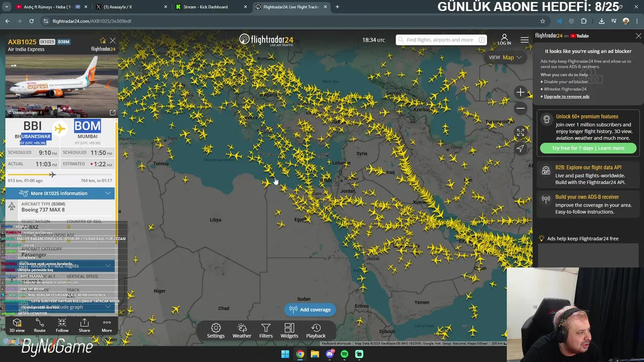The width and height of the screenshot is (644, 362).
Task: Click Unlock 60+ premium features heading
Action: [587, 117]
